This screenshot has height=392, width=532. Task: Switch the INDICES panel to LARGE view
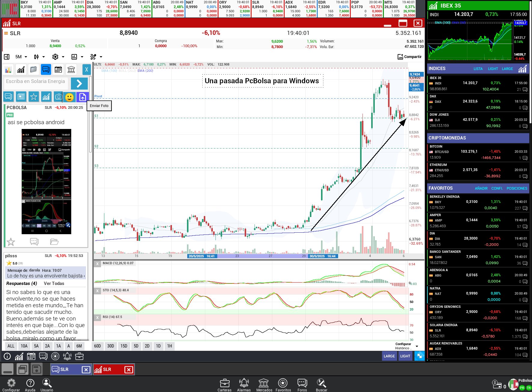tap(507, 69)
